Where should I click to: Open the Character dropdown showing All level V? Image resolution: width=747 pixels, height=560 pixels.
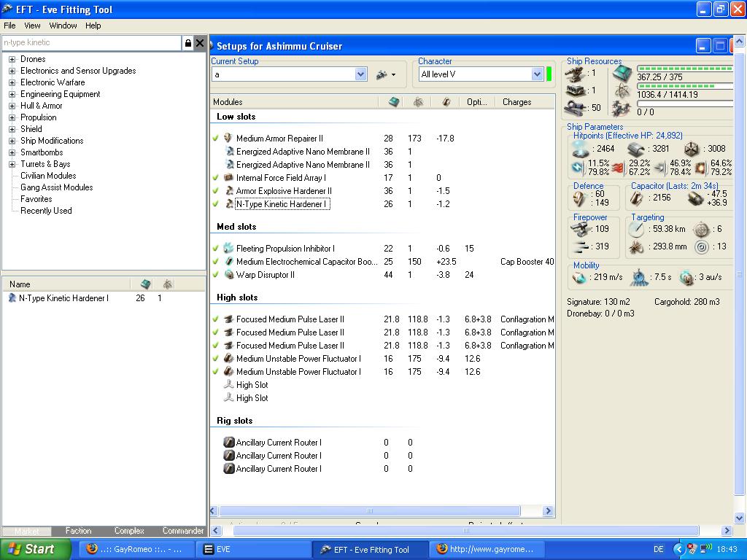537,74
